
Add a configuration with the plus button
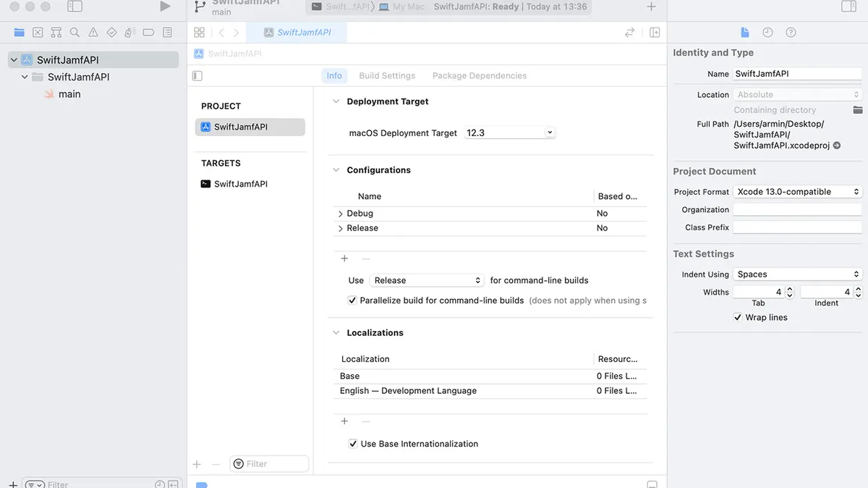[344, 258]
